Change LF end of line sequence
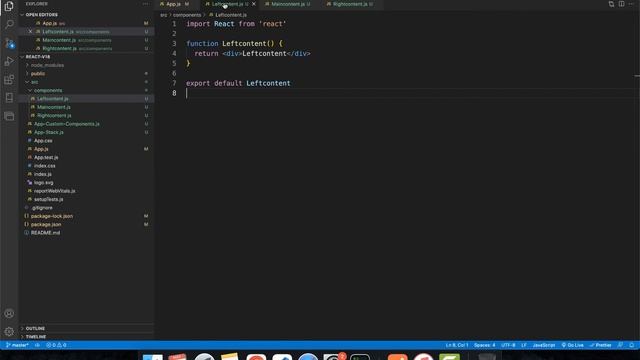 click(524, 345)
